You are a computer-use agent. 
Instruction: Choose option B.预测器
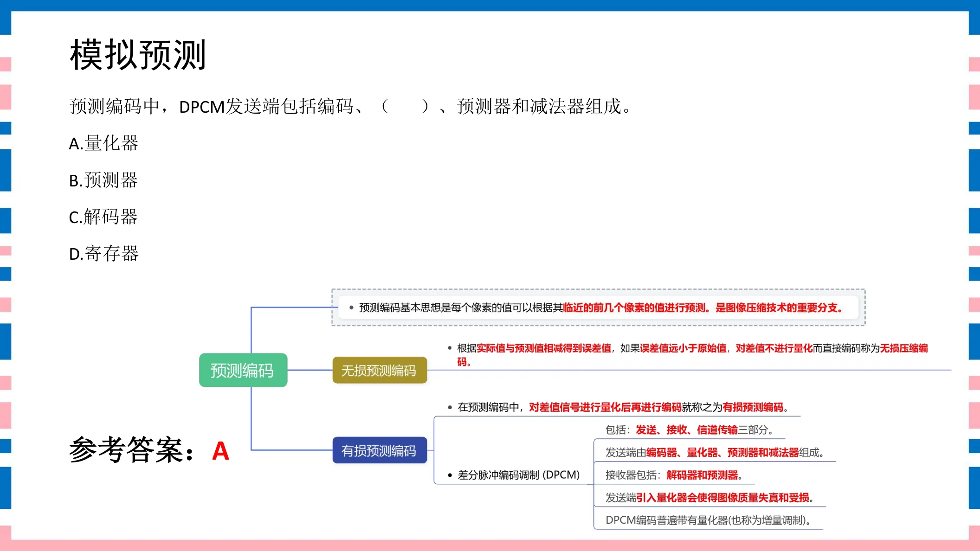[103, 180]
